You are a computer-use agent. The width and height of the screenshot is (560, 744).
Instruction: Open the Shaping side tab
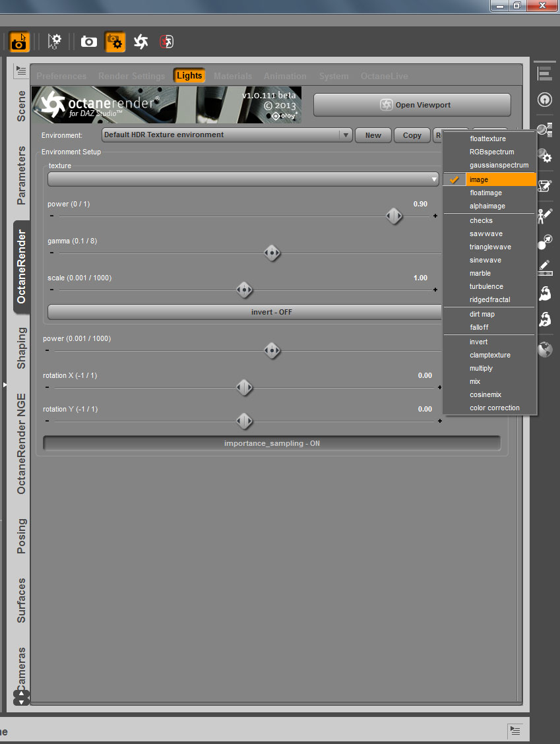(x=21, y=348)
